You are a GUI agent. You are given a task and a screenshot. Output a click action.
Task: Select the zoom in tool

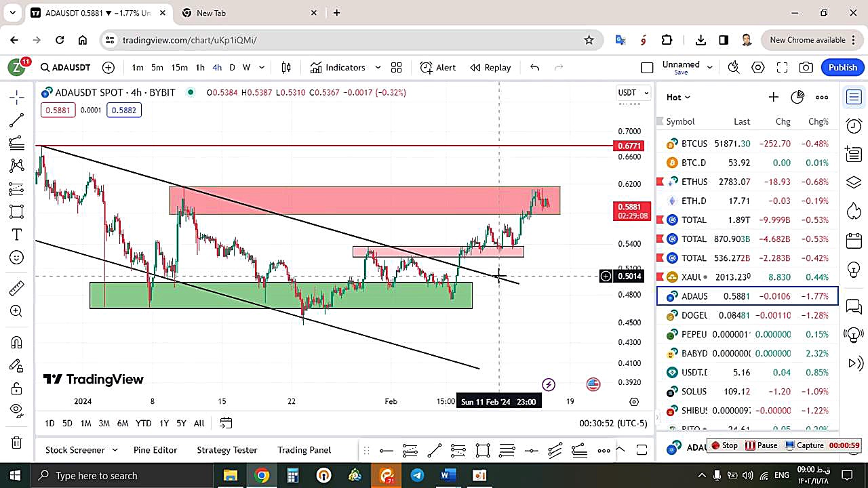pyautogui.click(x=17, y=311)
